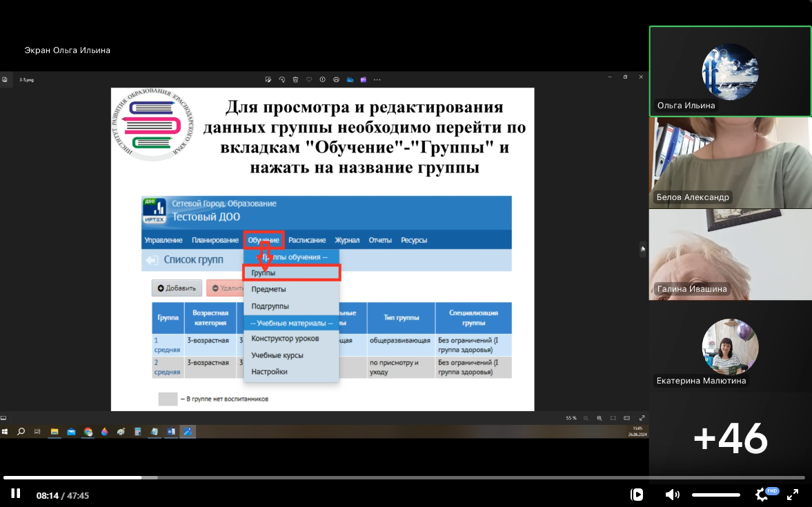Choose Группы from dropdown menu

pyautogui.click(x=291, y=273)
